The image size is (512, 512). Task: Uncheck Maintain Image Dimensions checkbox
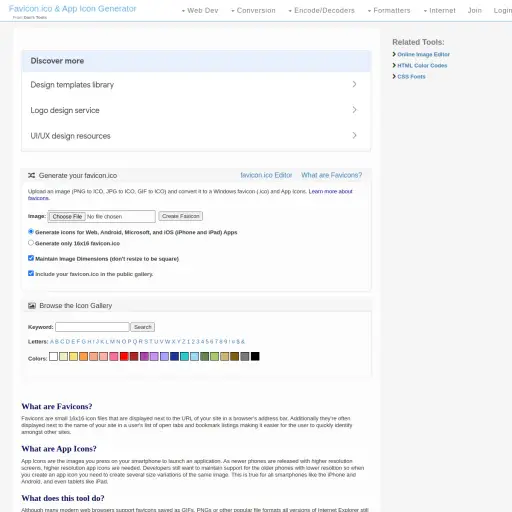point(31,258)
